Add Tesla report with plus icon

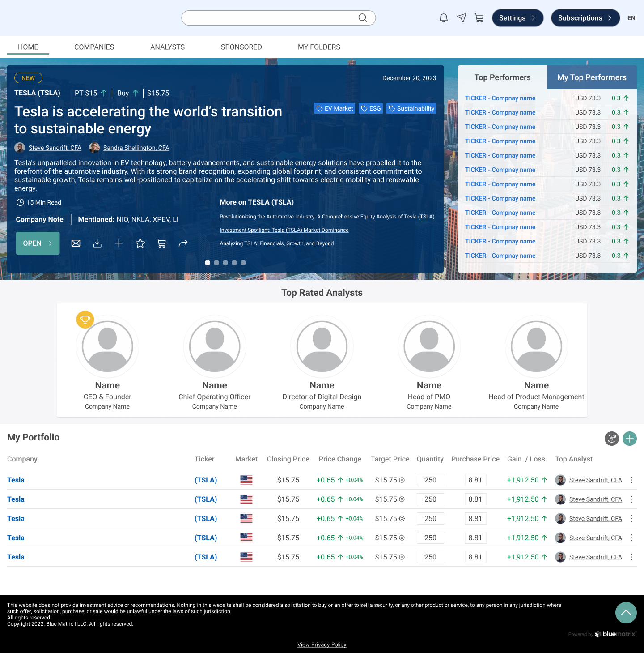[x=119, y=243]
